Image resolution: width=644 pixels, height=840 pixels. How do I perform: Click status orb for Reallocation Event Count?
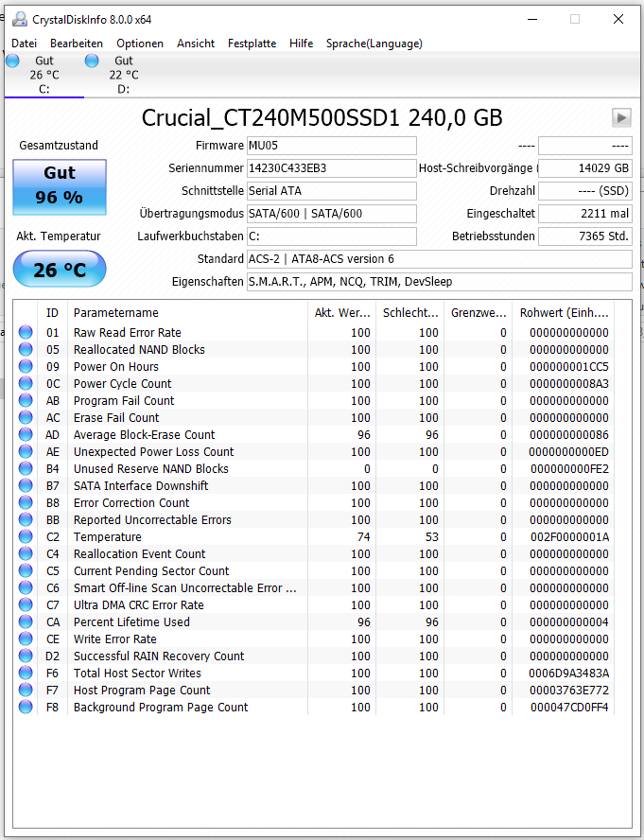point(26,554)
